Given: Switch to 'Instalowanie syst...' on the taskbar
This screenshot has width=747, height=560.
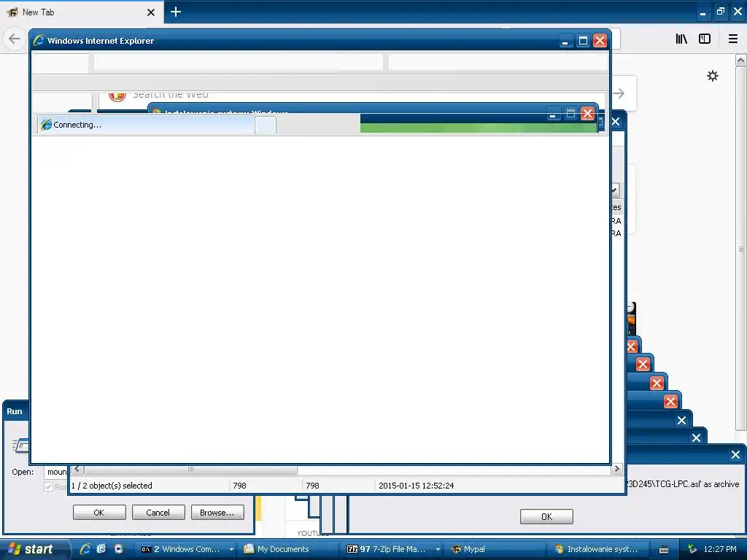Looking at the screenshot, I should coord(600,549).
